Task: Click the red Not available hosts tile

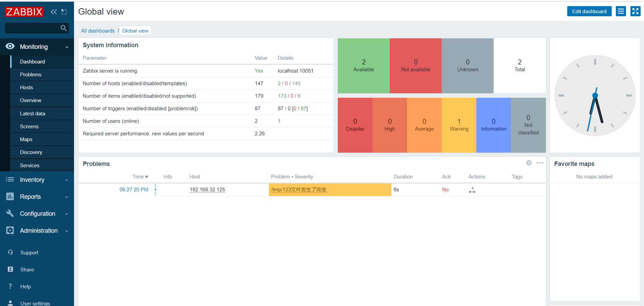Action: 416,66
